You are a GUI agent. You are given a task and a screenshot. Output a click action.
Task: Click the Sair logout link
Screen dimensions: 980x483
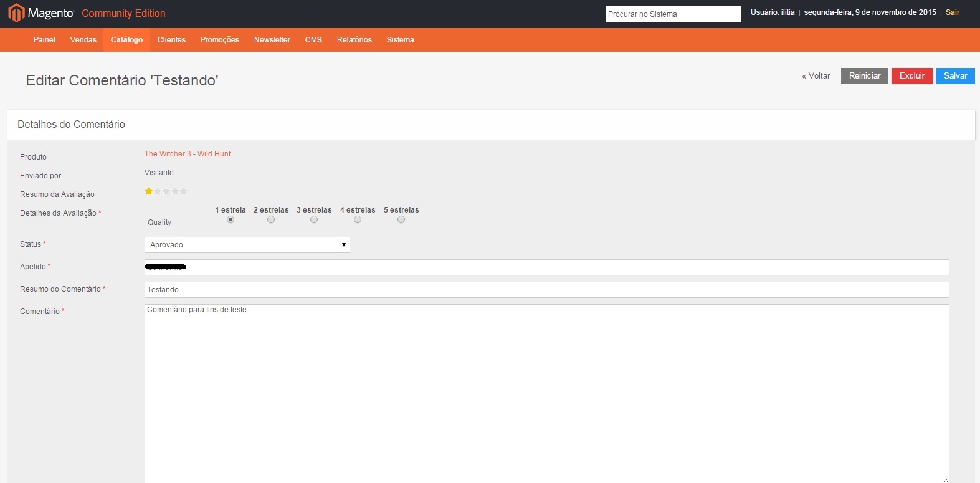click(953, 12)
